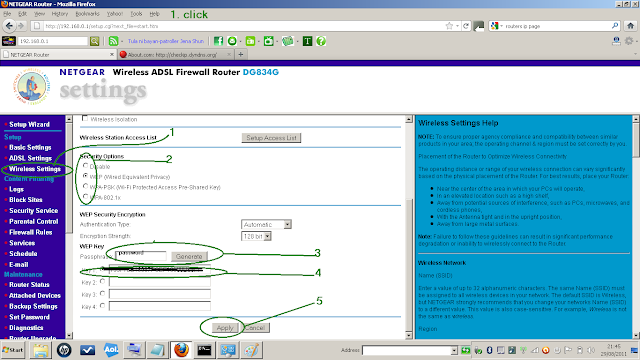The height and width of the screenshot is (360, 640).
Task: Click the RSS feed toolbar icon
Action: pyautogui.click(x=113, y=41)
